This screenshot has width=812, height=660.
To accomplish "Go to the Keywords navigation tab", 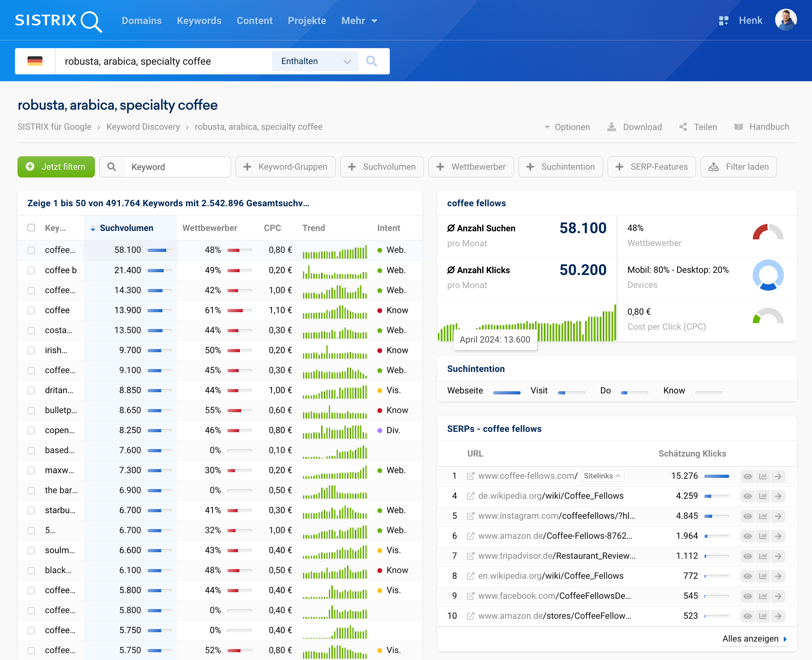I will [x=199, y=21].
